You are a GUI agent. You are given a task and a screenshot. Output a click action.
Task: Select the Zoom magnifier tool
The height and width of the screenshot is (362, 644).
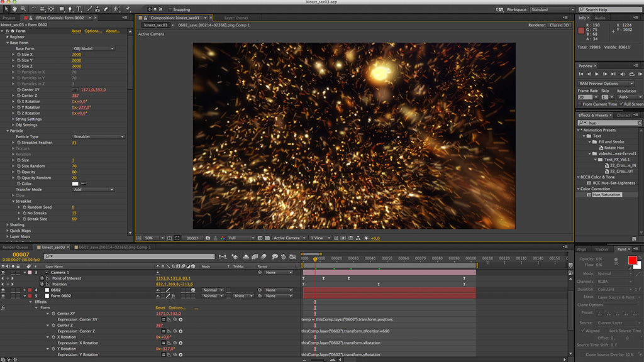coord(23,9)
